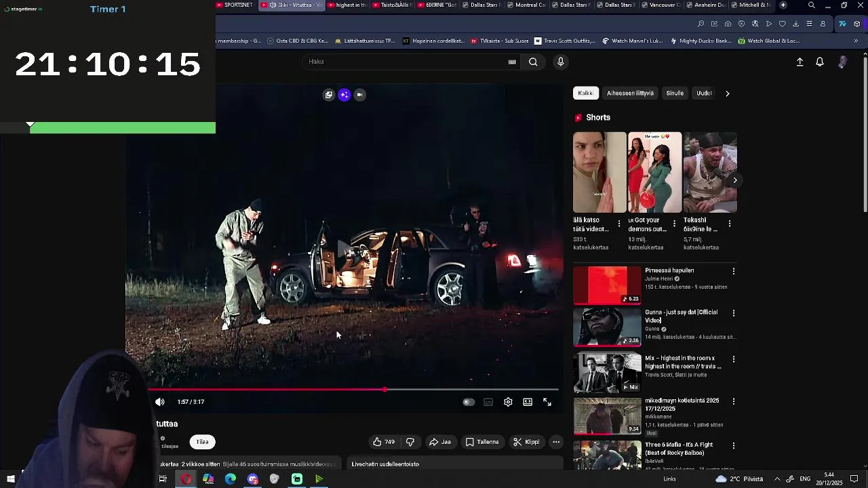Open the weather widget showing 2°C Pilvistä
This screenshot has height=488, width=868.
[739, 479]
